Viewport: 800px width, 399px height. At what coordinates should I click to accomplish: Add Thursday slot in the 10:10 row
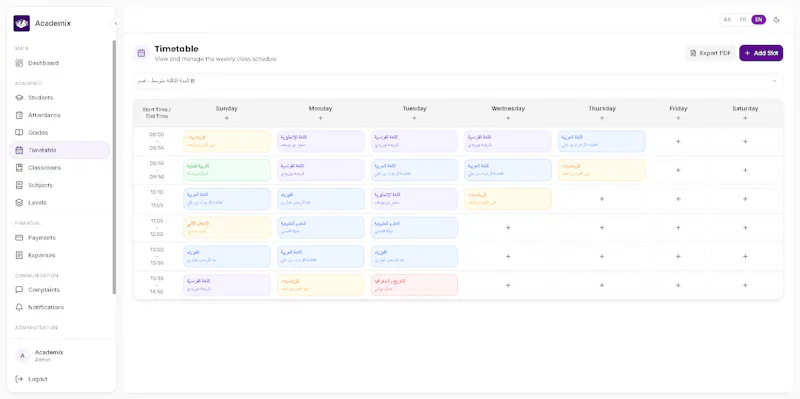pos(602,199)
